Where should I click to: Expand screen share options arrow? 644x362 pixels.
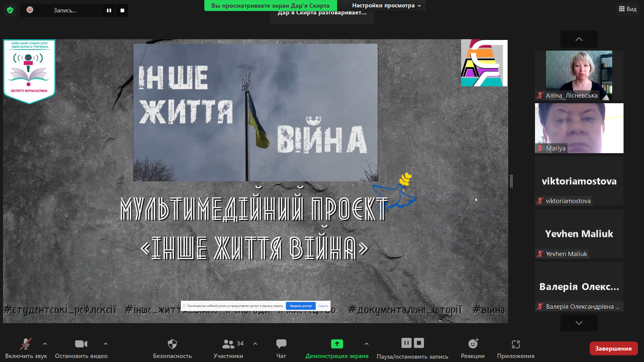[367, 344]
